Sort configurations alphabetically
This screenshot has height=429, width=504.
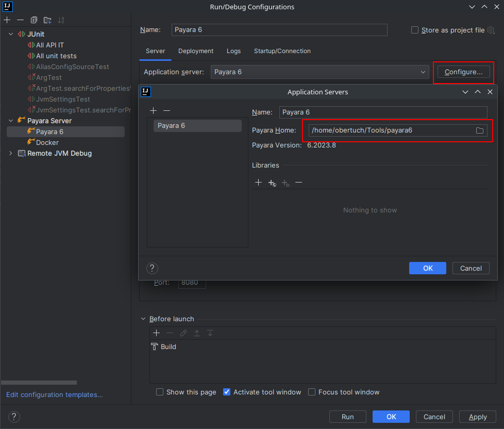tap(61, 20)
